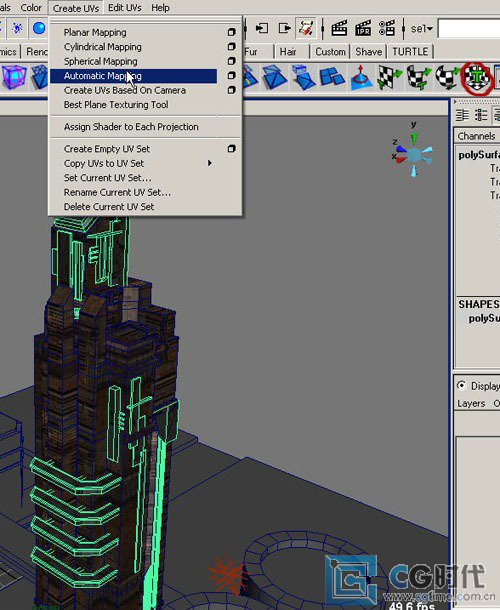Click the view axis gizmo in viewport
The height and width of the screenshot is (610, 500).
(414, 152)
